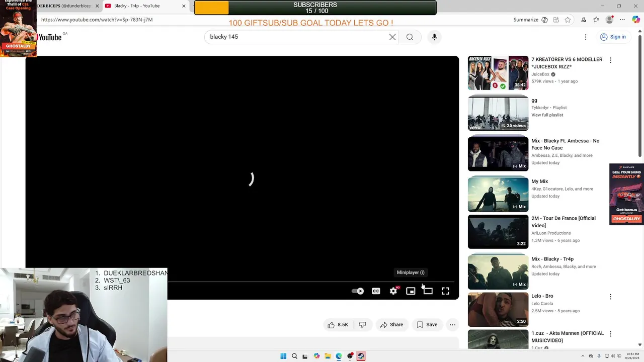Click Summarize in the address bar

(x=526, y=20)
